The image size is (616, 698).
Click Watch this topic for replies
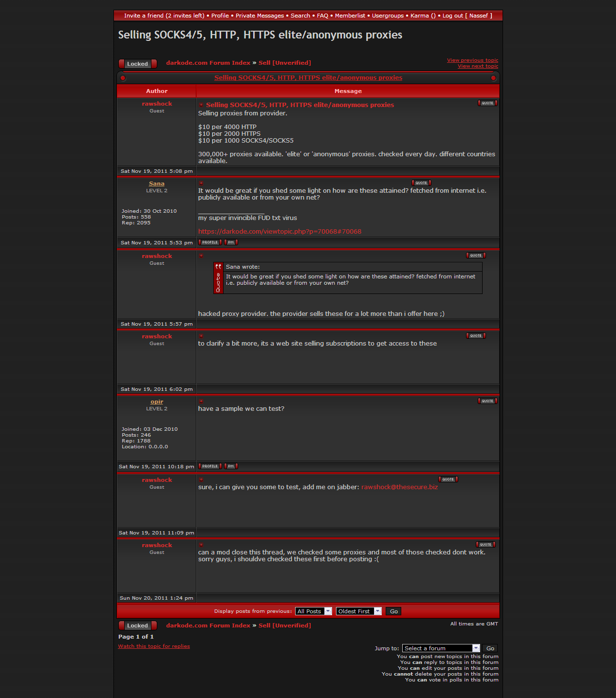(x=154, y=646)
